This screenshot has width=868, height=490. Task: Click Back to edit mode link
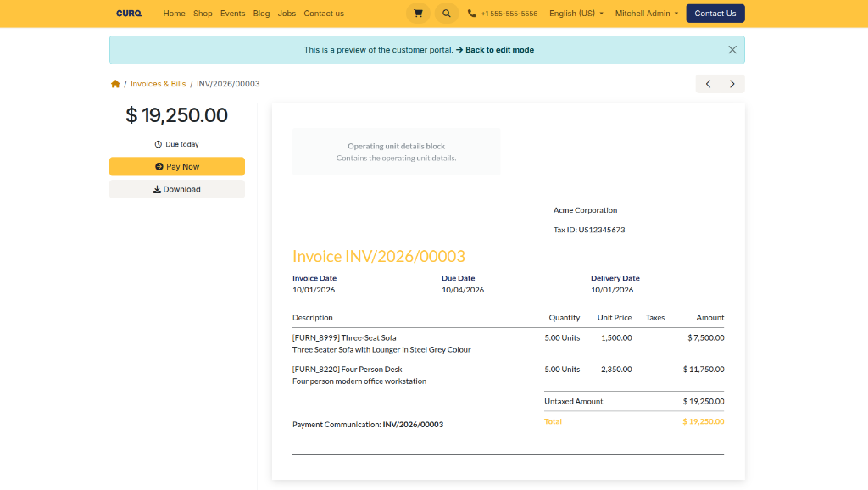pos(495,50)
